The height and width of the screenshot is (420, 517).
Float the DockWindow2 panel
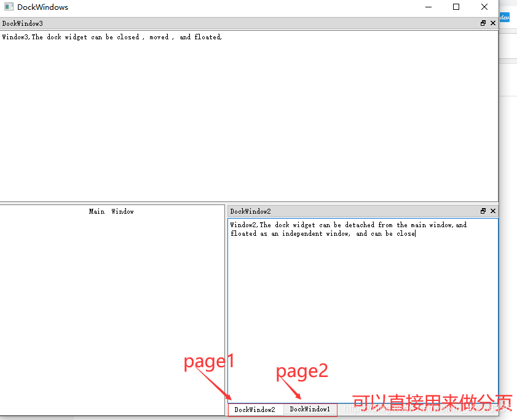click(483, 211)
